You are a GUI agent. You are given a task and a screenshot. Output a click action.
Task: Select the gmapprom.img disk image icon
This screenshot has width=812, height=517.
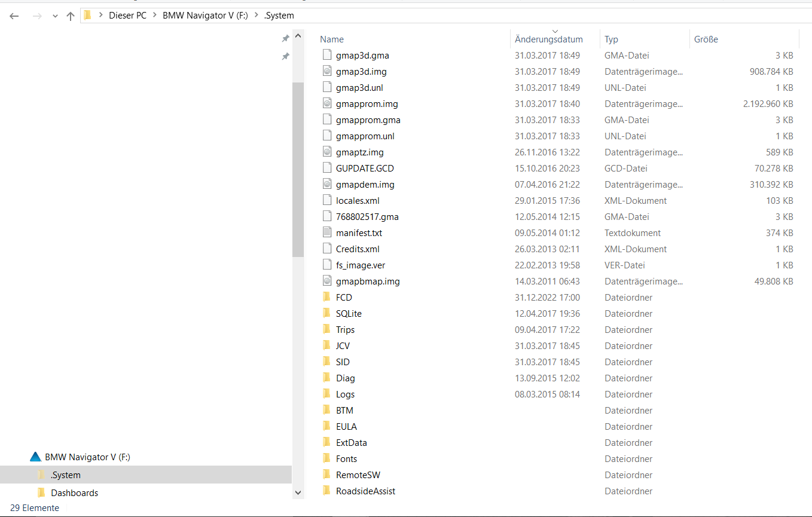(327, 103)
